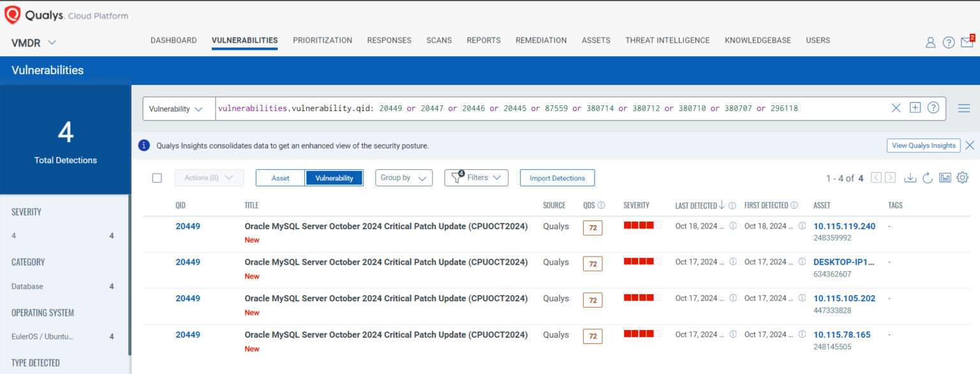Open the user profile icon

coord(930,41)
